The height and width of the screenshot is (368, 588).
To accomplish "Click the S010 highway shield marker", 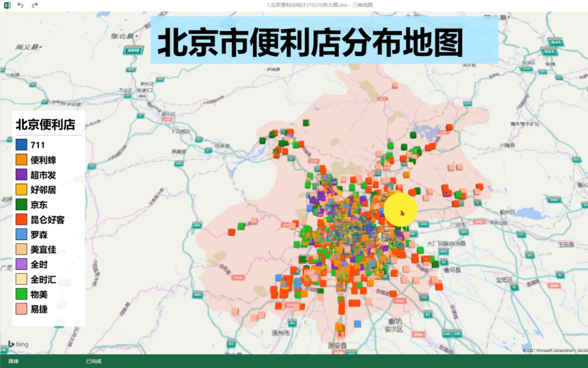I will pyautogui.click(x=134, y=50).
